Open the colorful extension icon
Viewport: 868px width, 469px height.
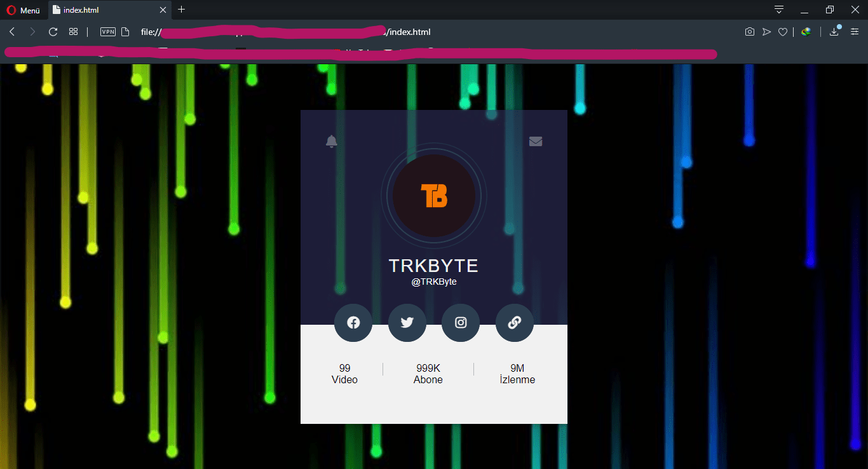(806, 32)
